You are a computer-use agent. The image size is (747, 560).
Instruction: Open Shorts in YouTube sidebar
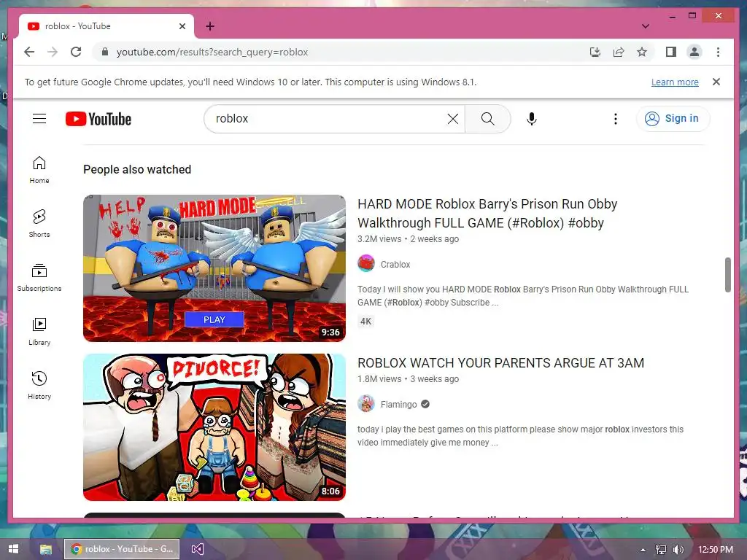pos(39,224)
